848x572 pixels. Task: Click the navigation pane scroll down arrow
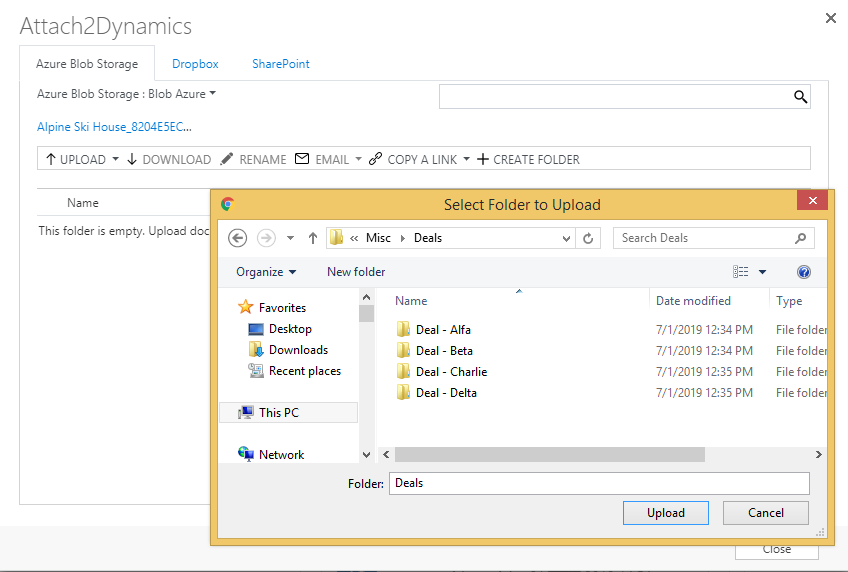pos(366,455)
